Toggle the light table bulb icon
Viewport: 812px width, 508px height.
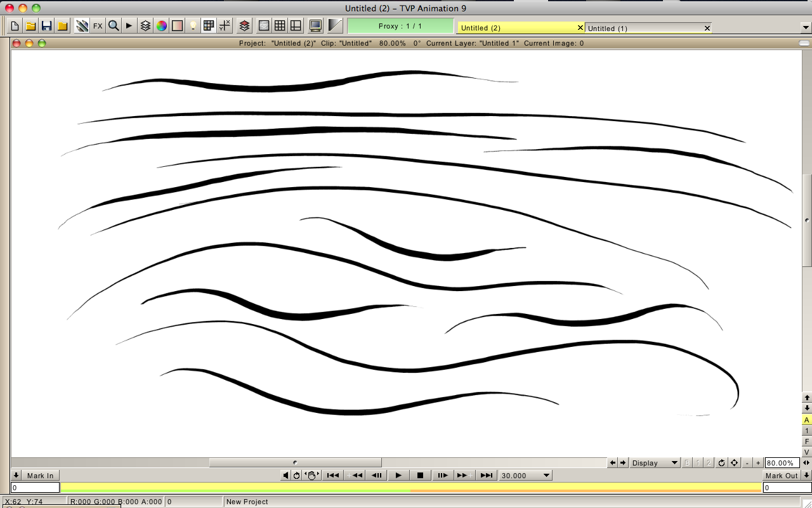point(193,26)
